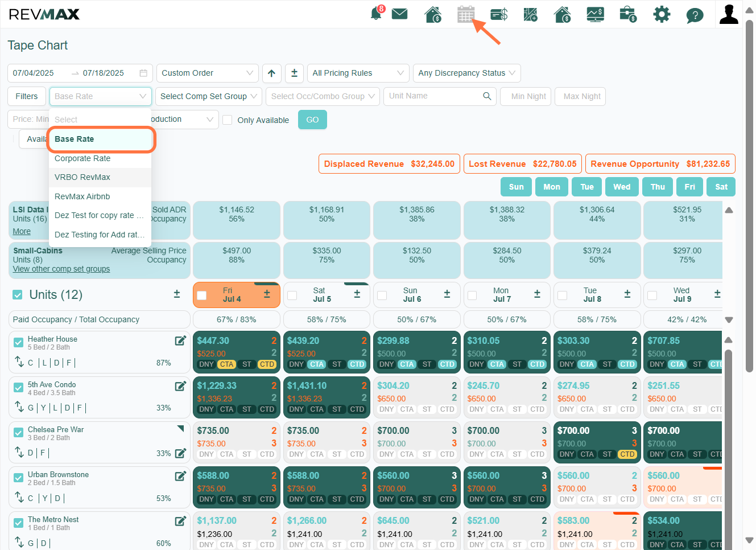Screen dimensions: 756x550
Task: Open the cash payment card icon
Action: click(499, 14)
